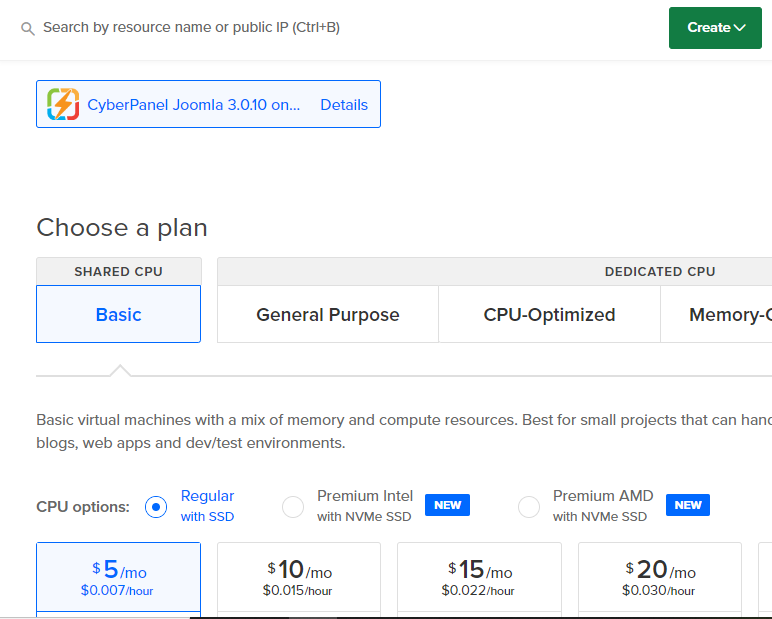Click NEW badge beside Premium AMD
This screenshot has width=772, height=619.
click(x=688, y=505)
